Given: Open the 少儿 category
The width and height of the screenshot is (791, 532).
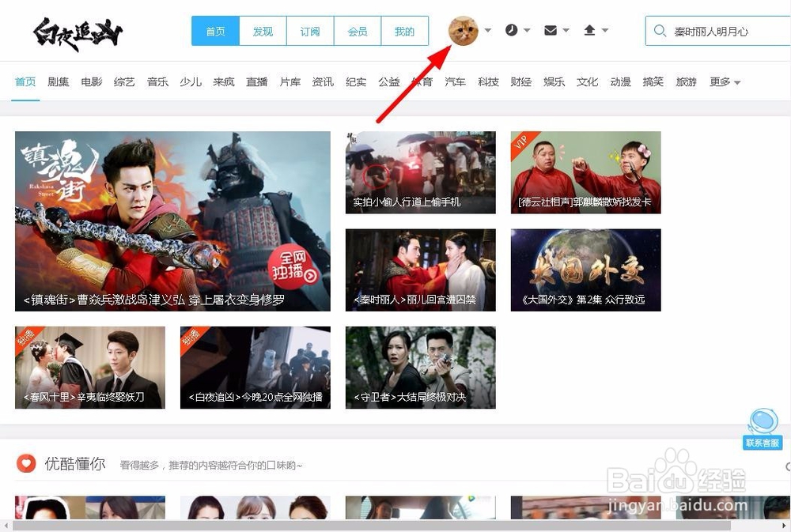Looking at the screenshot, I should pos(191,81).
